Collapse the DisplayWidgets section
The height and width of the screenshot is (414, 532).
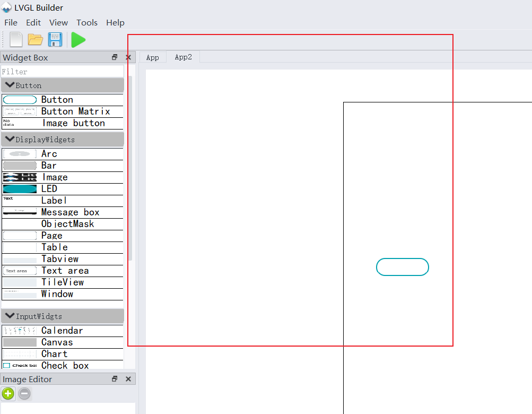(10, 139)
